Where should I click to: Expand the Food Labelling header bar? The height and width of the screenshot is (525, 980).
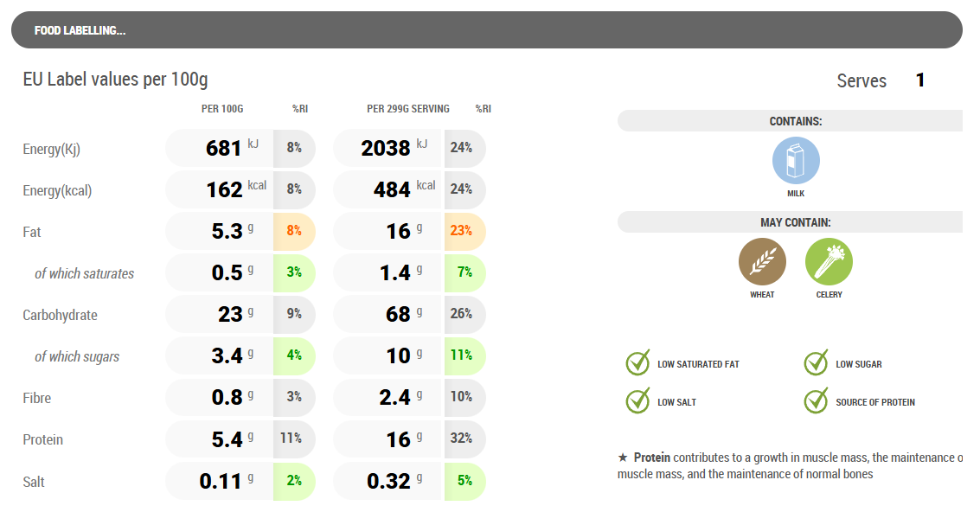(486, 30)
